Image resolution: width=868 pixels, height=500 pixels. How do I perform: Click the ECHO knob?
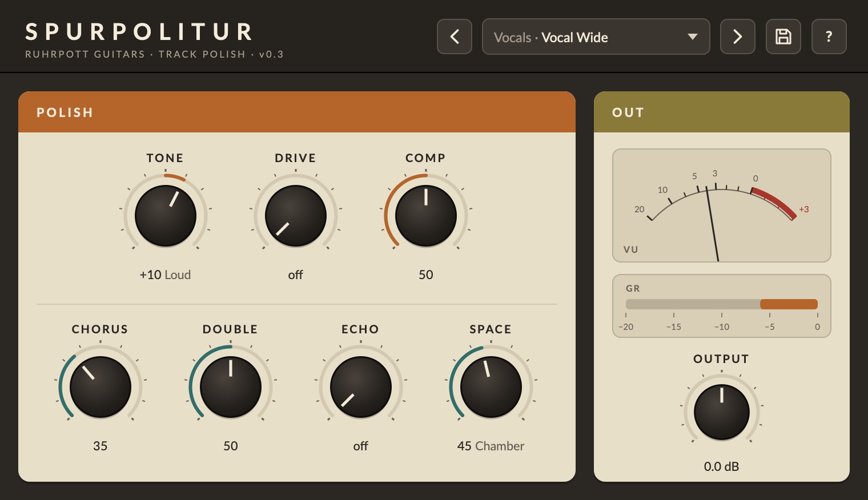coord(361,387)
